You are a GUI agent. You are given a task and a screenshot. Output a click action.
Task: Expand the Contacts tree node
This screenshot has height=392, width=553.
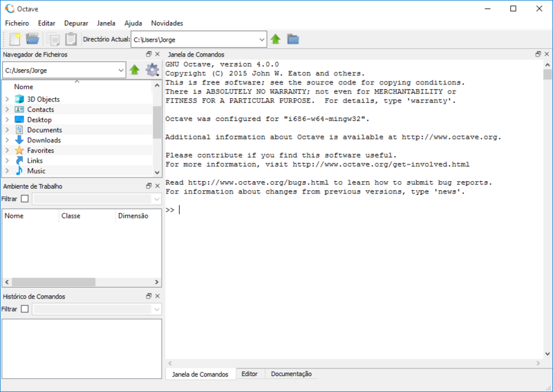click(x=7, y=109)
